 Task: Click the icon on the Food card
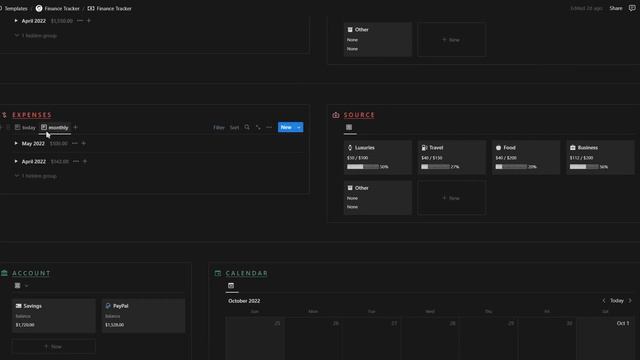[498, 148]
